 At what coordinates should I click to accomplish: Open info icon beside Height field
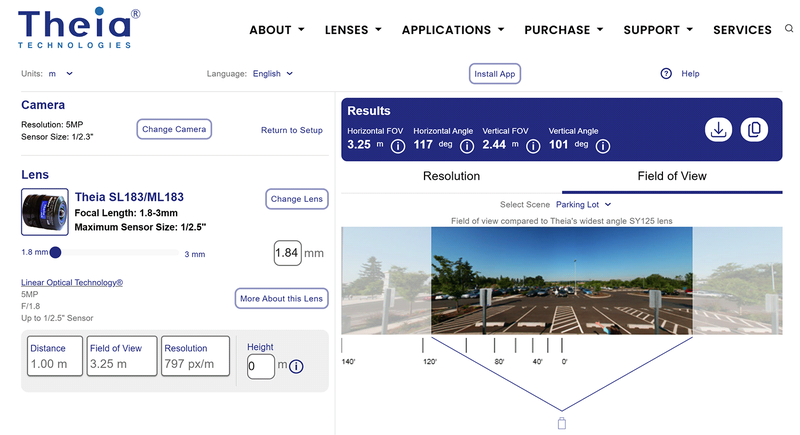296,366
